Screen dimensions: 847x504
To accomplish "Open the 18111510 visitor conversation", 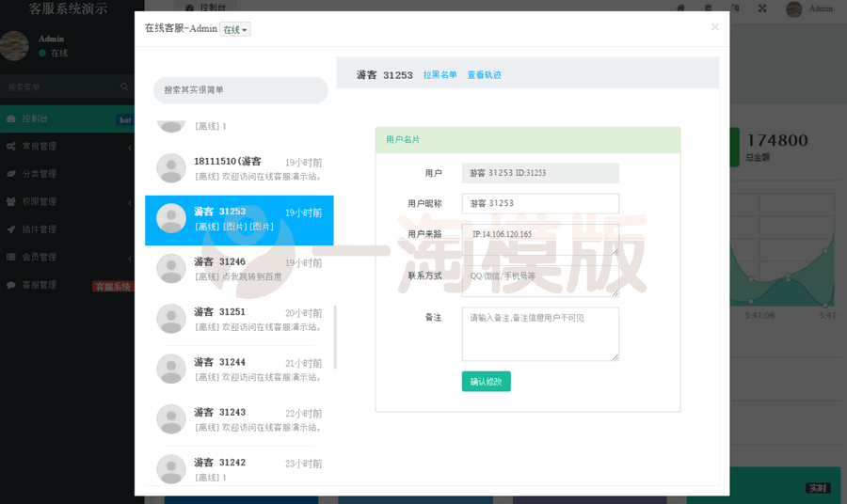I will click(x=239, y=169).
